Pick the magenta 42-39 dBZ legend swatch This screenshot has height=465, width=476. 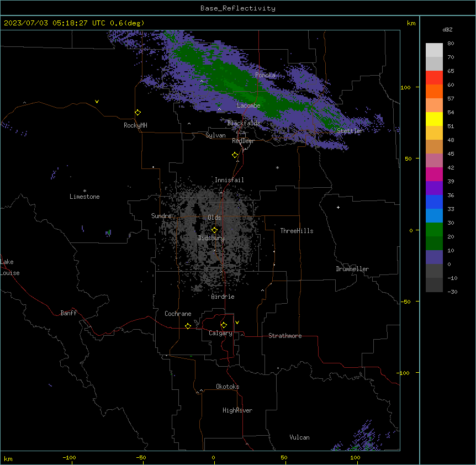click(434, 175)
